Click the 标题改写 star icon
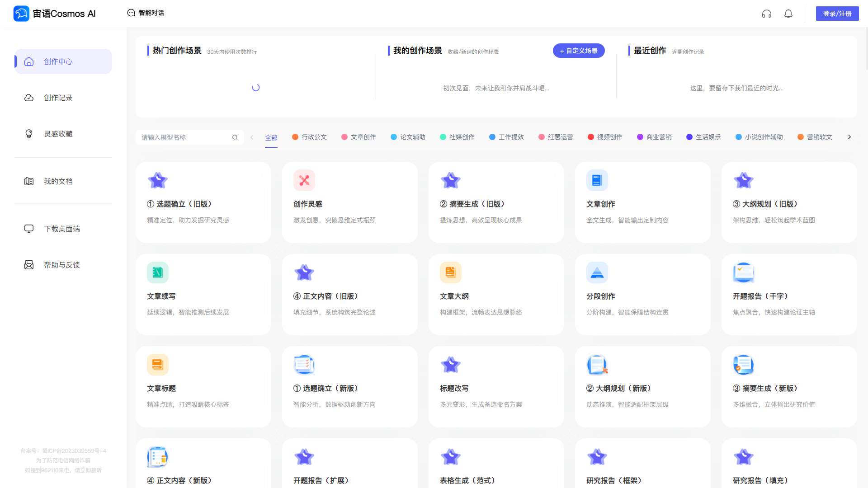The width and height of the screenshot is (868, 488). tap(451, 365)
